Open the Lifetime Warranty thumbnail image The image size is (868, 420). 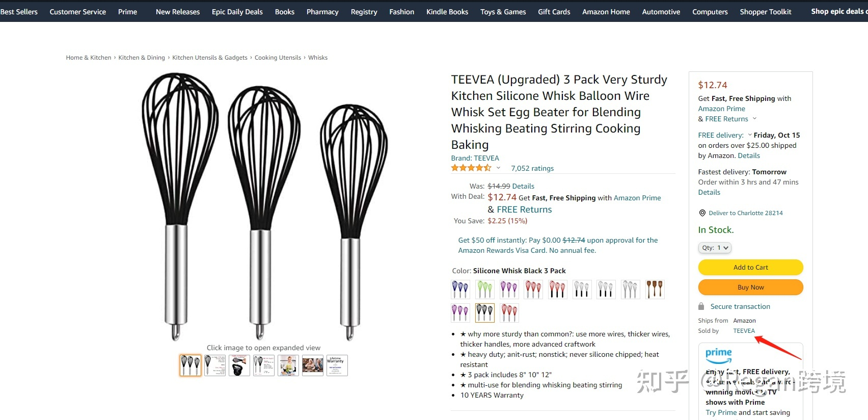[337, 365]
